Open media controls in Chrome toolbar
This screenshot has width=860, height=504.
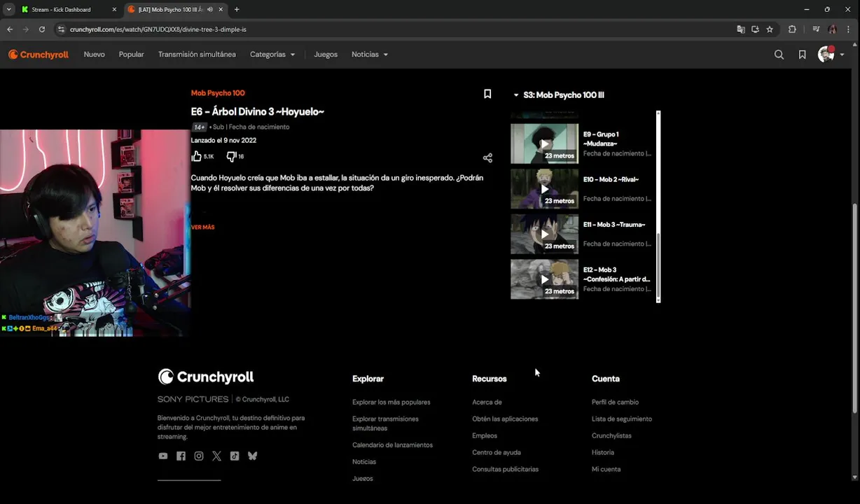click(x=816, y=29)
